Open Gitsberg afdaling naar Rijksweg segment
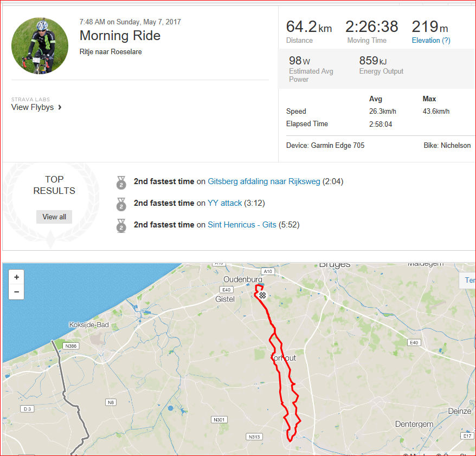Viewport: 476px width, 456px height. [264, 181]
